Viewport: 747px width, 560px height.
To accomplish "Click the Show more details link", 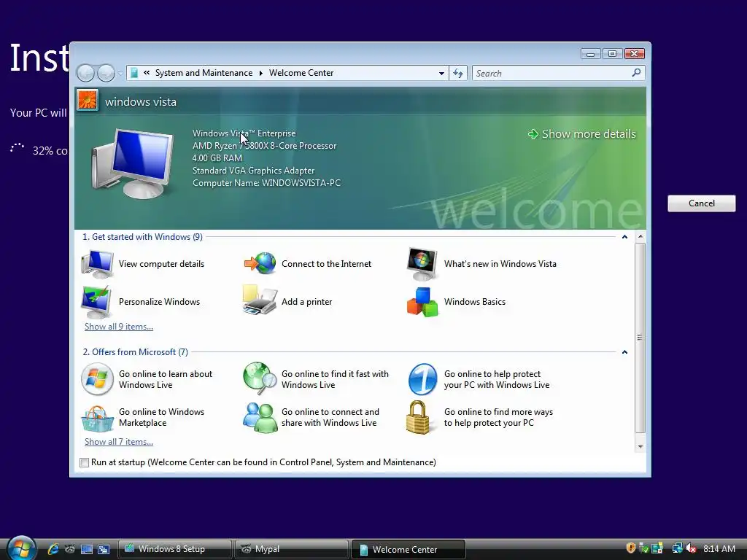I will pyautogui.click(x=589, y=134).
